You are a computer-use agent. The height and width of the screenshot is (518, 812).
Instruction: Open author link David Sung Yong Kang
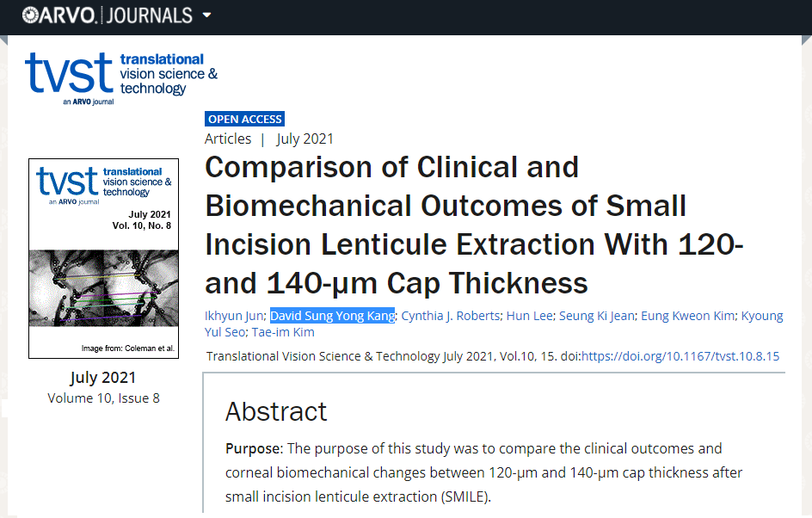pyautogui.click(x=332, y=316)
